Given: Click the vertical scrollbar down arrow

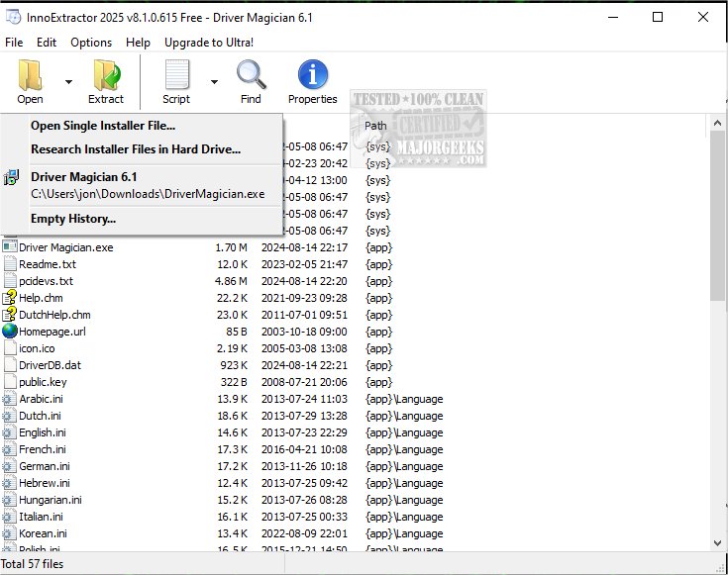Looking at the screenshot, I should (719, 543).
